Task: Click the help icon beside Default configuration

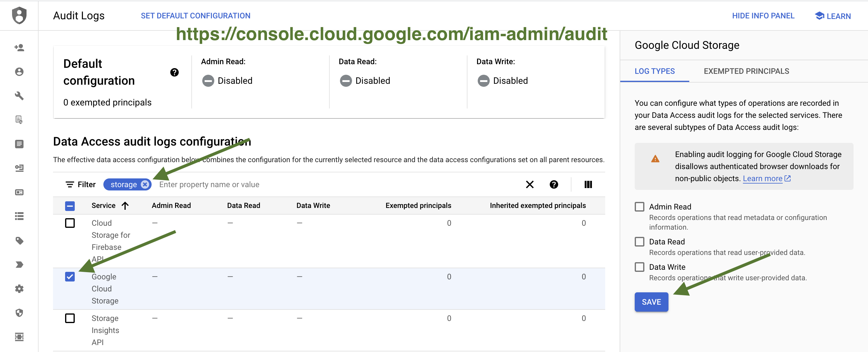Action: [x=174, y=72]
